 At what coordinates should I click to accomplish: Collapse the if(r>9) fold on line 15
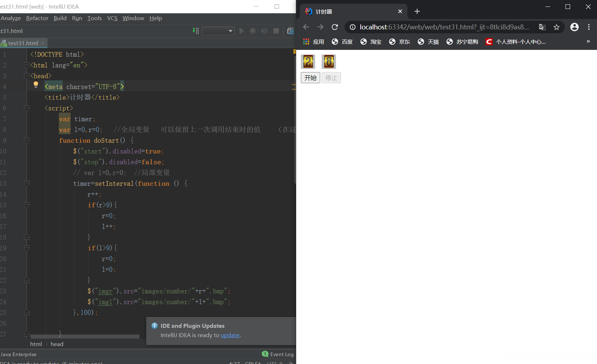tap(27, 205)
